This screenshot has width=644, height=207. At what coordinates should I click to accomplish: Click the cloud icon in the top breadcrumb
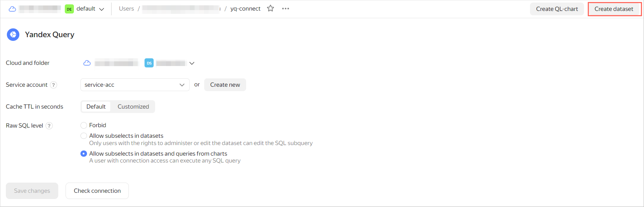(12, 9)
